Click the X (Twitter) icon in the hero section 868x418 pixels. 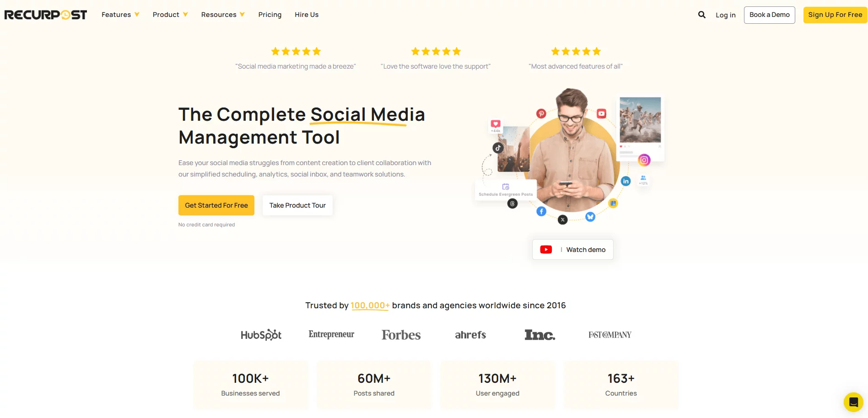pos(562,220)
